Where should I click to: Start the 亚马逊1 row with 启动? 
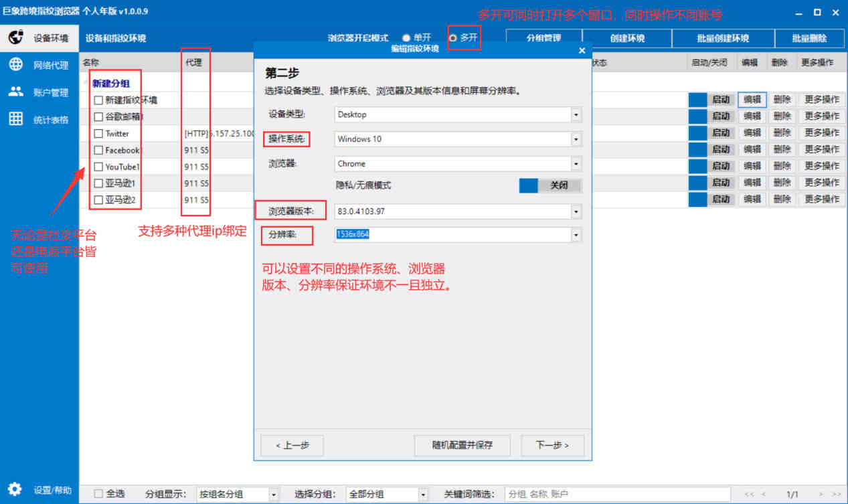(x=711, y=182)
